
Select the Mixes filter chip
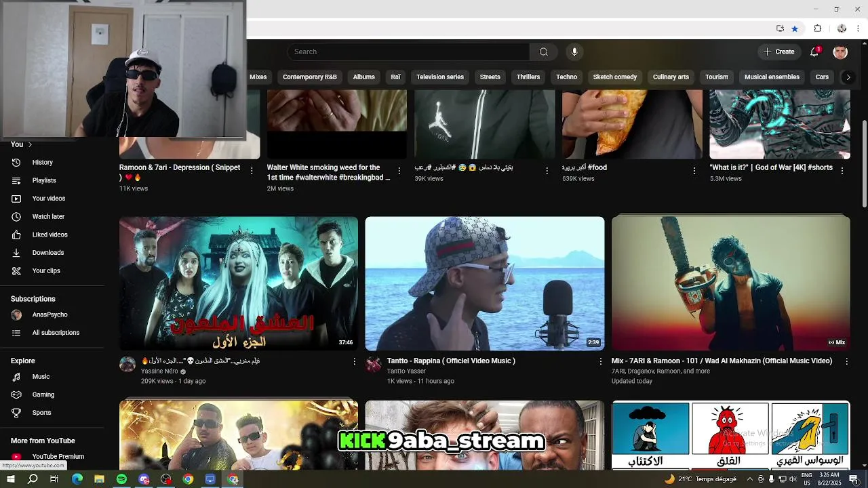[258, 77]
